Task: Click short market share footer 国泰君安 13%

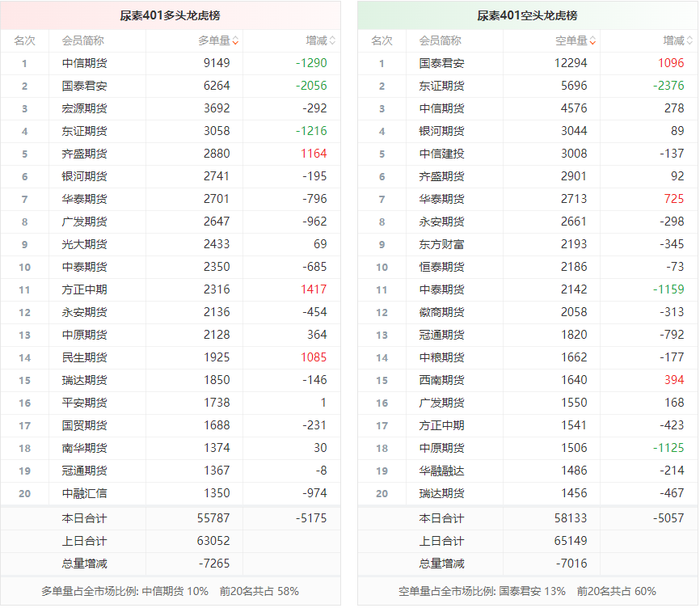Action: coord(532,592)
